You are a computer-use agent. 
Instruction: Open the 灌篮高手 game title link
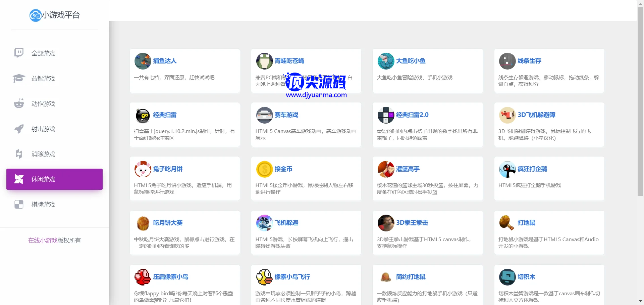408,169
